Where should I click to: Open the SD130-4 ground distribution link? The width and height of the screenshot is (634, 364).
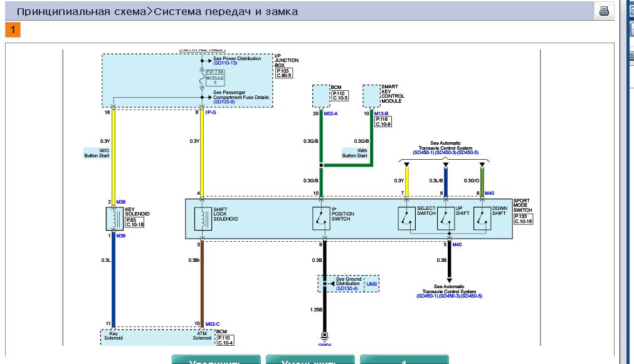coord(347,288)
